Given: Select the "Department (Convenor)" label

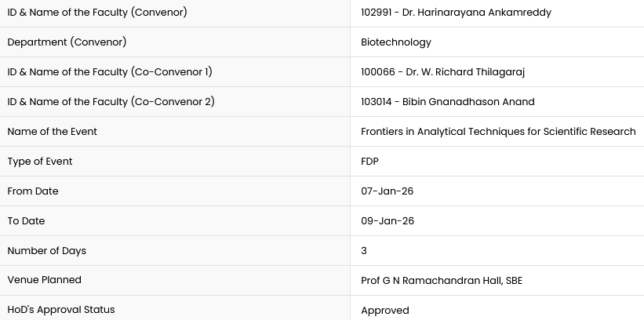Looking at the screenshot, I should [67, 42].
